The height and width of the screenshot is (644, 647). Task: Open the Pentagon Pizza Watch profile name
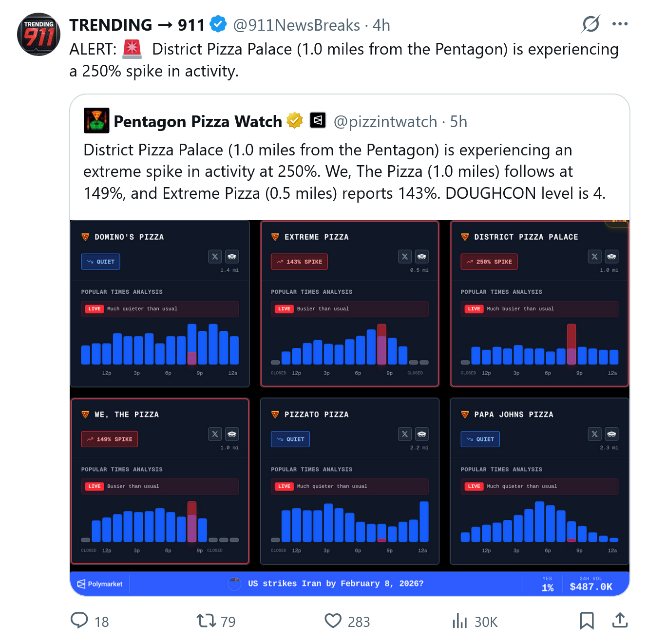coord(198,121)
